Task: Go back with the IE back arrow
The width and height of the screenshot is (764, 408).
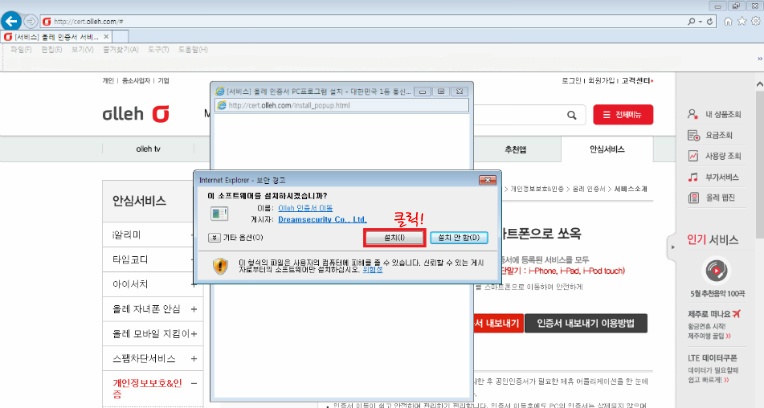Action: pos(11,21)
